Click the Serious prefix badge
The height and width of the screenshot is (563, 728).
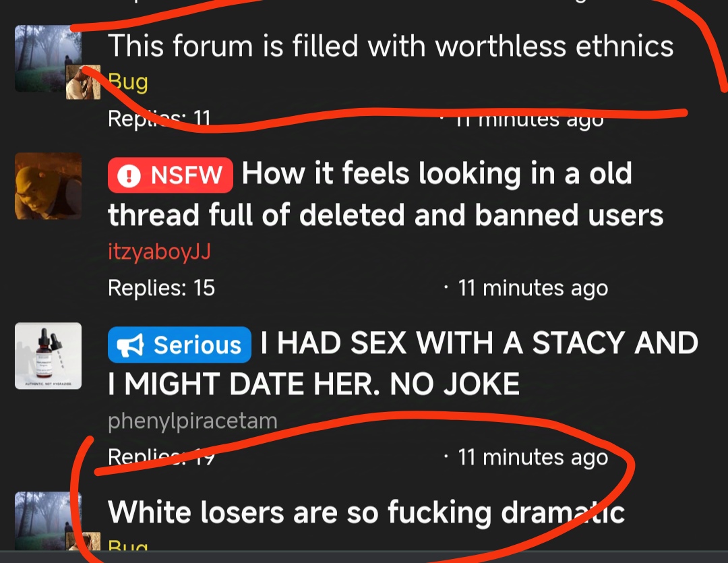click(180, 345)
